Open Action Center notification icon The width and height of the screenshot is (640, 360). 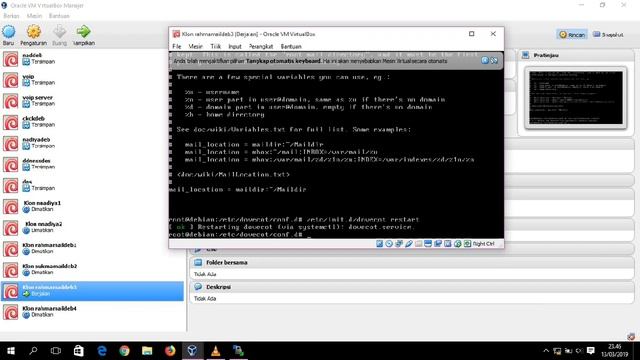pyautogui.click(x=590, y=351)
